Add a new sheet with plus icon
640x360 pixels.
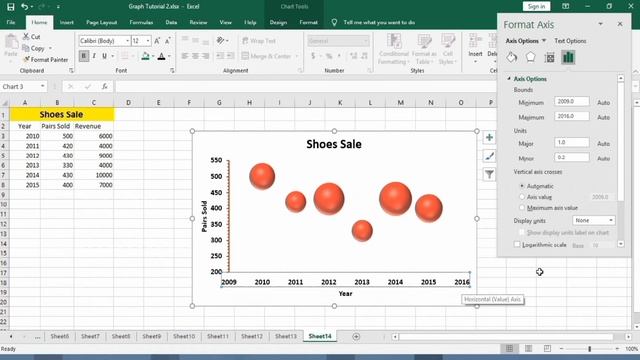point(356,336)
